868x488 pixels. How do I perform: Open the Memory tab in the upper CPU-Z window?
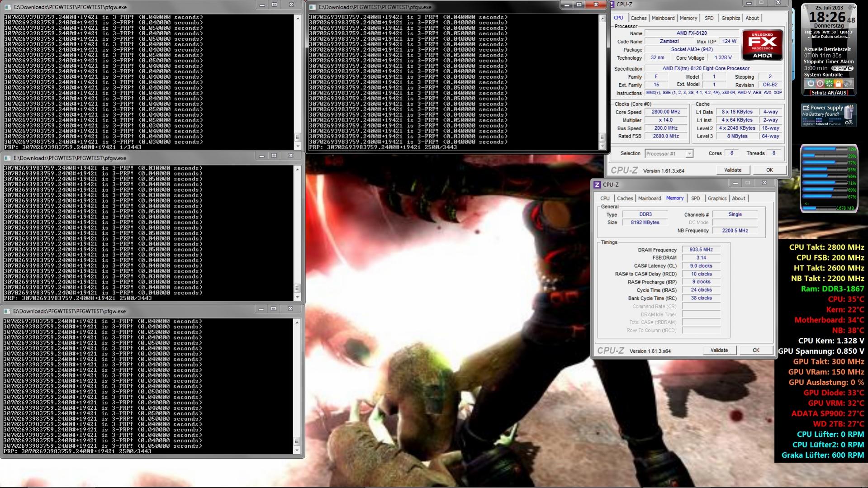[688, 18]
